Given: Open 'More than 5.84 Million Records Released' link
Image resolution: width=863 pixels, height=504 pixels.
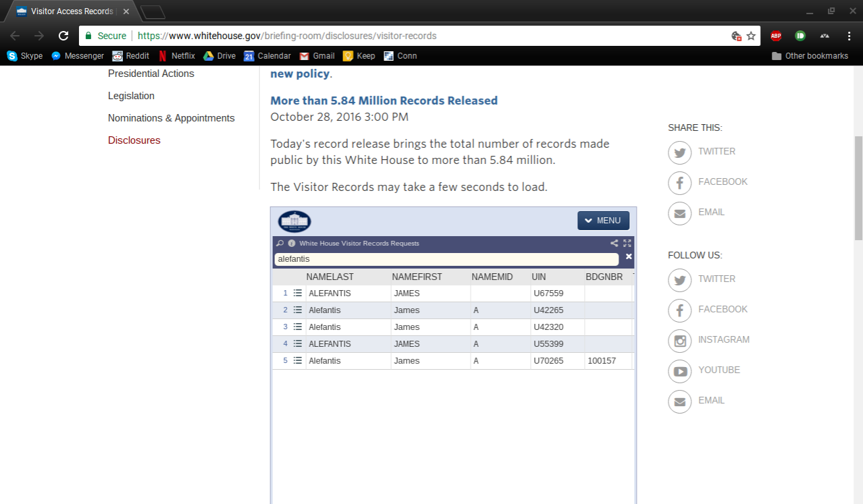Looking at the screenshot, I should (384, 101).
